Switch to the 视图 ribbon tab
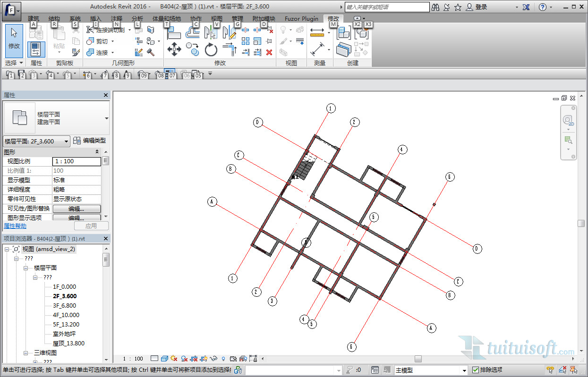This screenshot has height=377, width=588. [x=217, y=19]
